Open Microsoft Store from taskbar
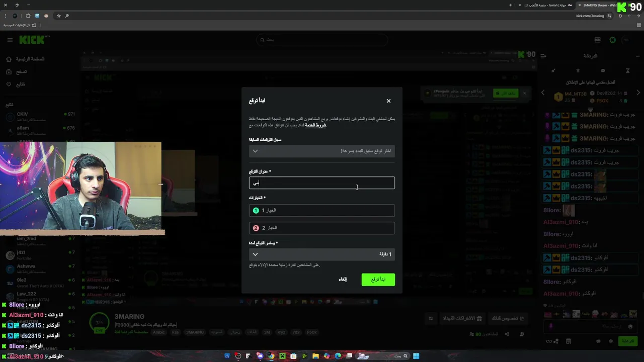The height and width of the screenshot is (362, 644). point(293,356)
